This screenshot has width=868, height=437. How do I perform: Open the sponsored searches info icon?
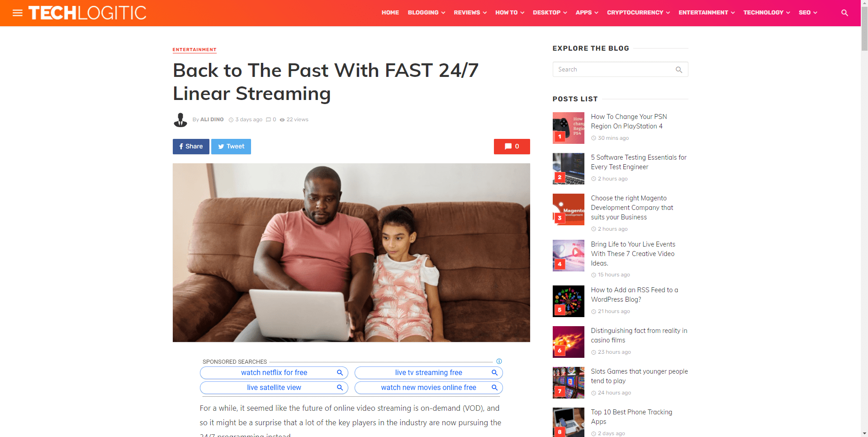coord(499,361)
